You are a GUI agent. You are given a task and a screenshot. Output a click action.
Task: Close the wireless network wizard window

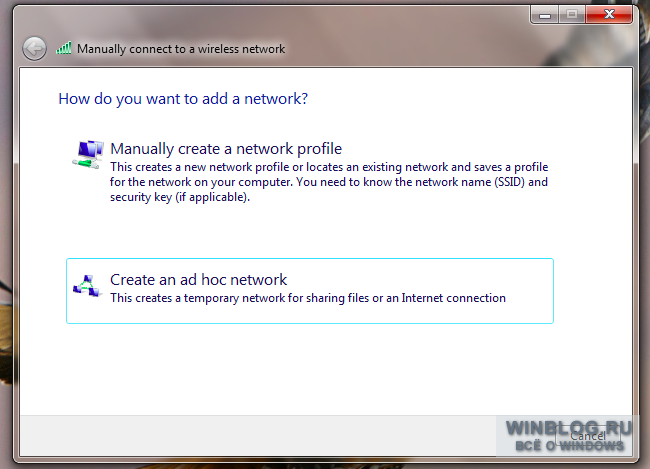pos(609,15)
